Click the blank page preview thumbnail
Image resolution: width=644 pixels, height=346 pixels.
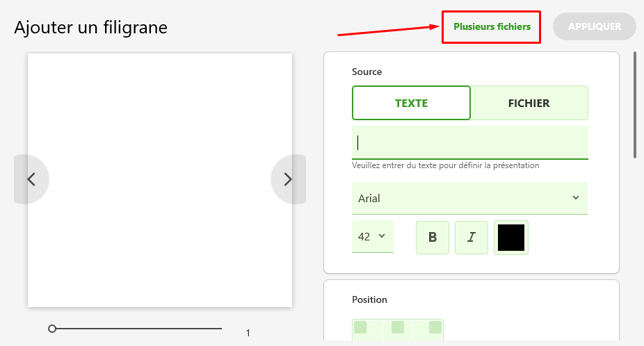point(160,180)
